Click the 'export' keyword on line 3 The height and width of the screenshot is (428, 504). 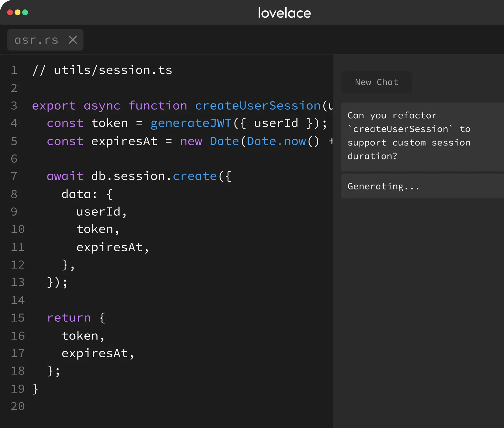pyautogui.click(x=54, y=106)
